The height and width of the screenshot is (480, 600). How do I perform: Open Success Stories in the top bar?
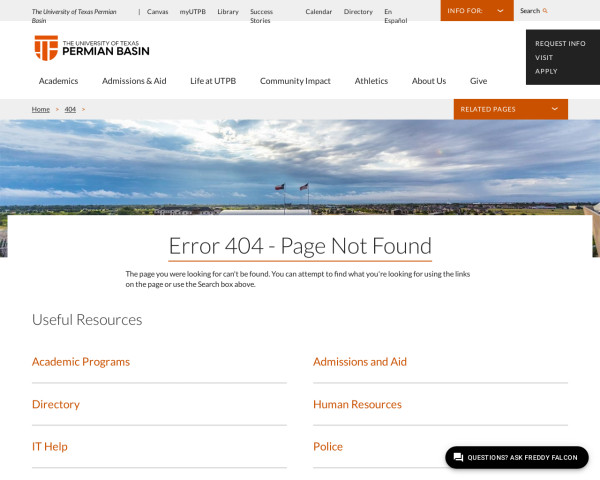click(x=261, y=16)
